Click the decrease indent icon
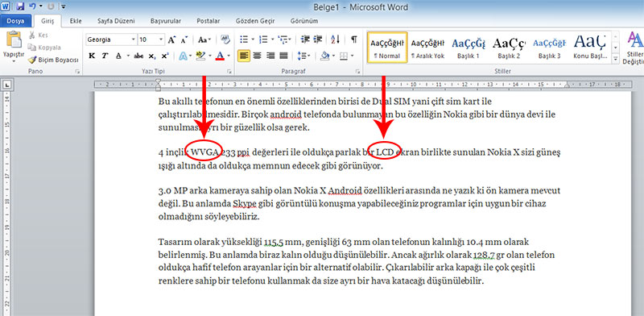This screenshot has width=644, height=316. tap(305, 39)
